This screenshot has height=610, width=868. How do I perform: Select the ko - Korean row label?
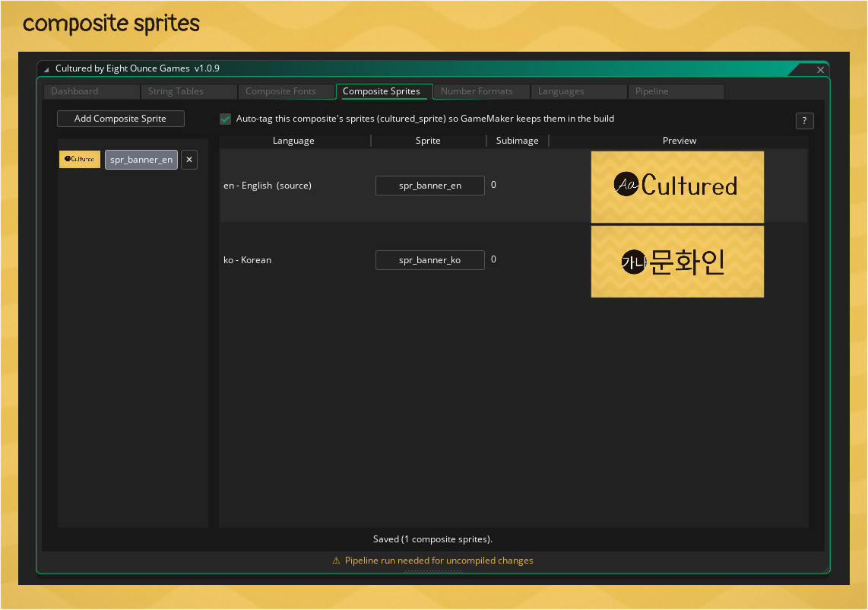tap(248, 260)
